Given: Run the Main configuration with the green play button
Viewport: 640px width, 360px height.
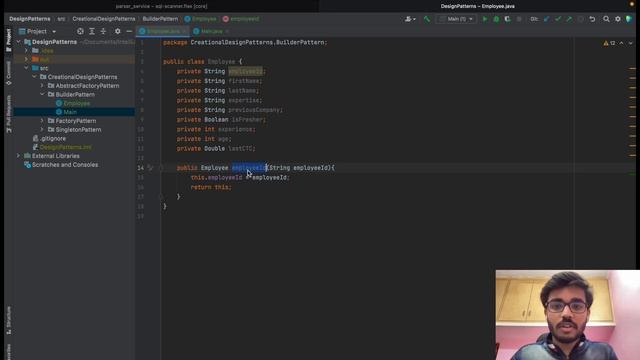Looking at the screenshot, I should click(x=484, y=19).
